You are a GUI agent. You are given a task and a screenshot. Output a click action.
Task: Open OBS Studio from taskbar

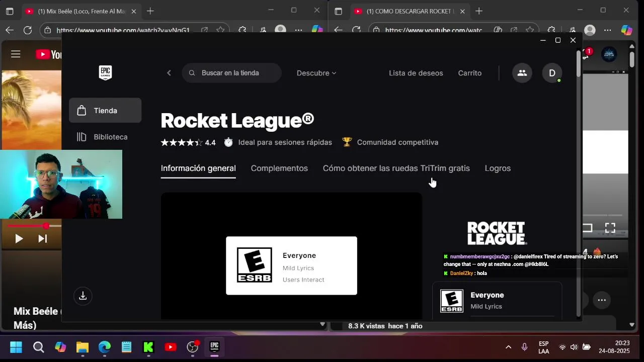(x=193, y=347)
